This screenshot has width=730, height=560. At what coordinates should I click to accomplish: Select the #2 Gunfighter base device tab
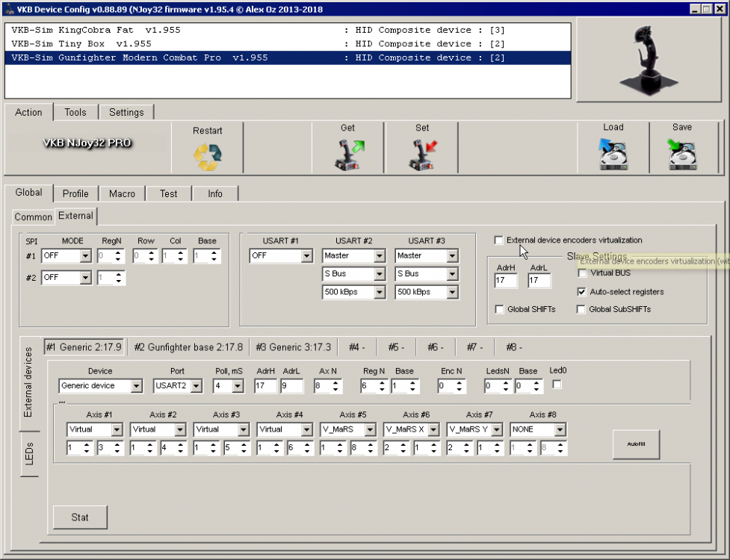coord(188,347)
